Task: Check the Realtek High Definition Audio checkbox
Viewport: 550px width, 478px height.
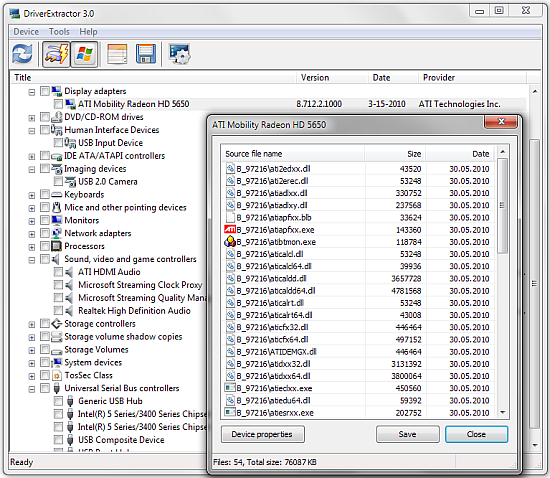Action: coord(58,311)
